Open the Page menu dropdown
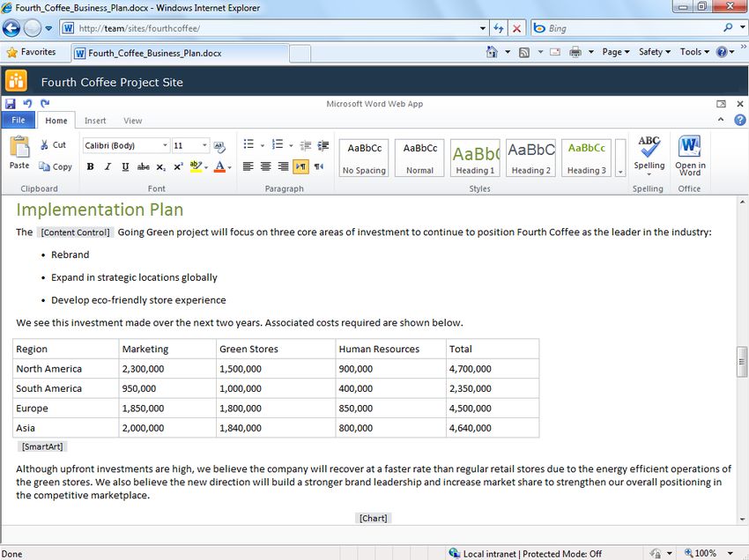This screenshot has height=560, width=749. point(616,52)
